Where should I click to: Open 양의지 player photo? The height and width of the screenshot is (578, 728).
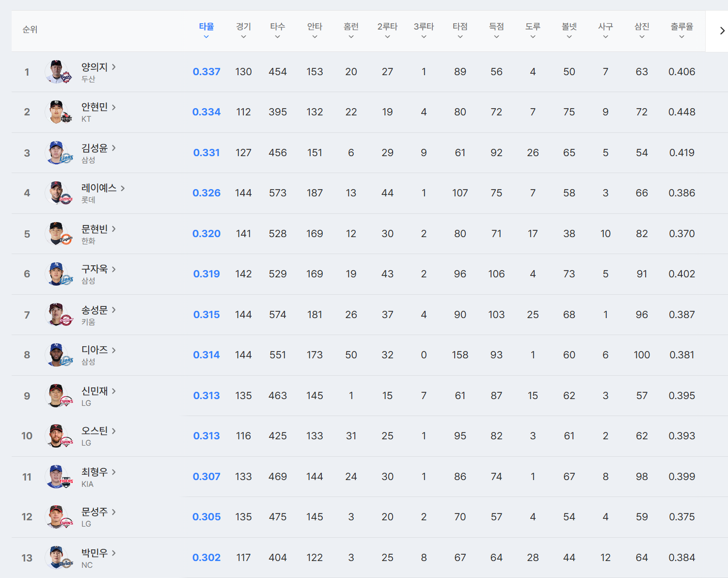pos(58,72)
